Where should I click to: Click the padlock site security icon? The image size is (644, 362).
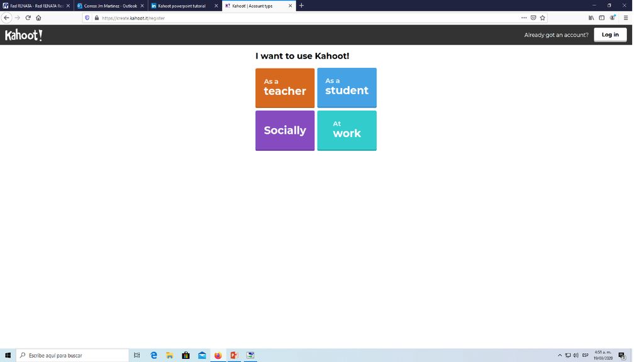pyautogui.click(x=97, y=18)
